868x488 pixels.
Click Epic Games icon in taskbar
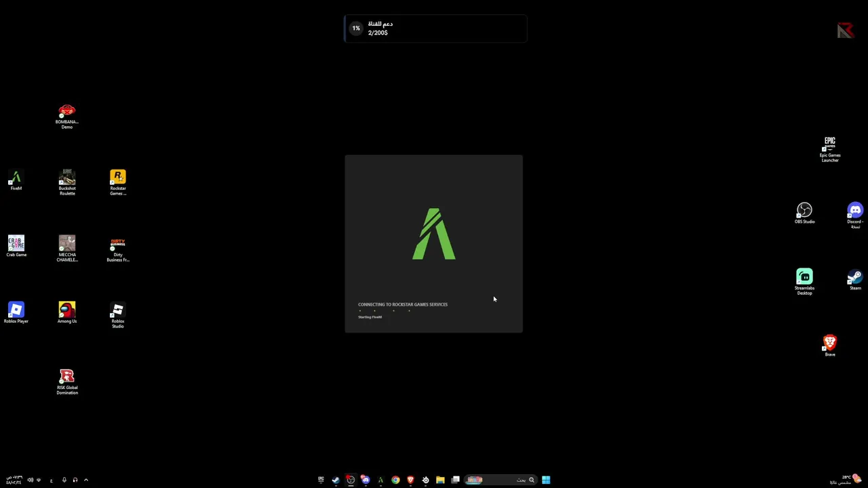click(x=321, y=480)
